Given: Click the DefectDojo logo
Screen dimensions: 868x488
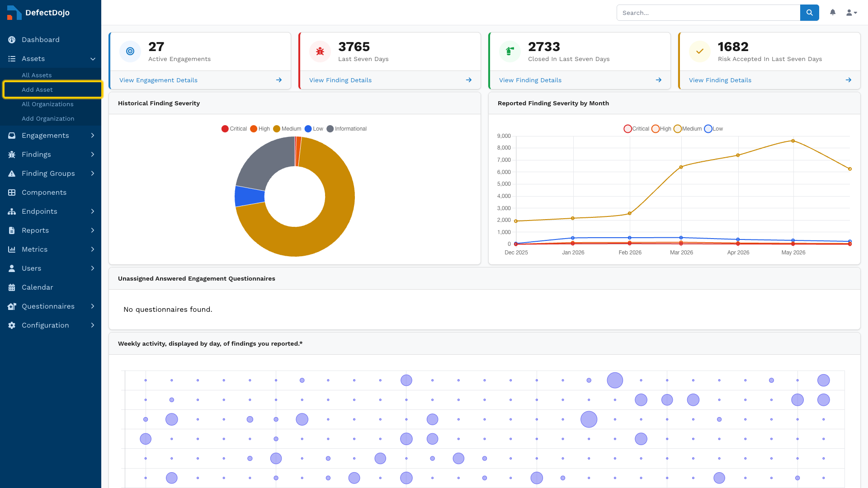Looking at the screenshot, I should (38, 13).
